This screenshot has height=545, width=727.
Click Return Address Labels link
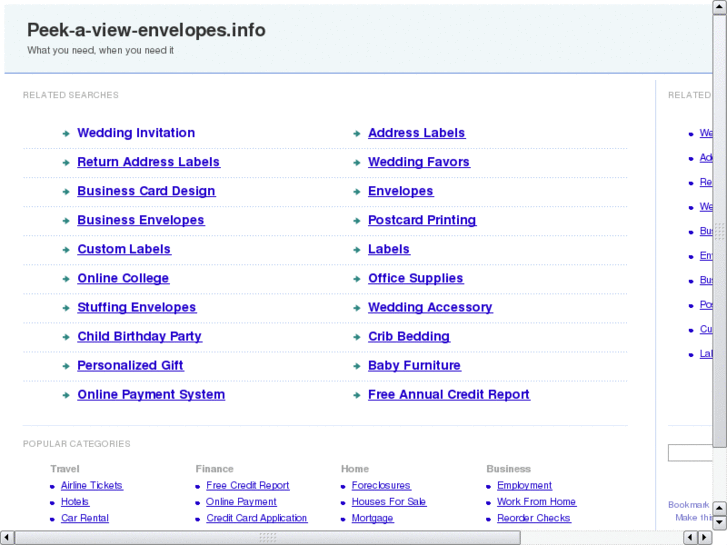point(148,162)
